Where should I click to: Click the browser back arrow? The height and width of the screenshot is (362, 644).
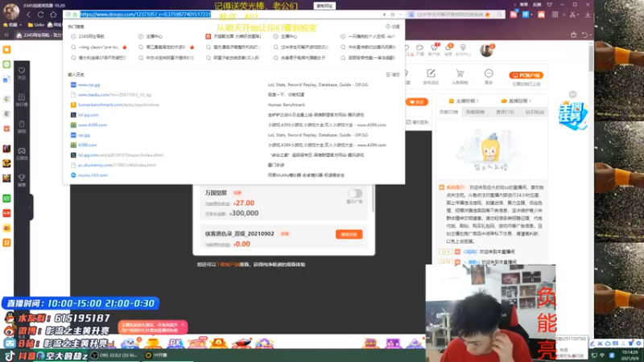(29, 14)
